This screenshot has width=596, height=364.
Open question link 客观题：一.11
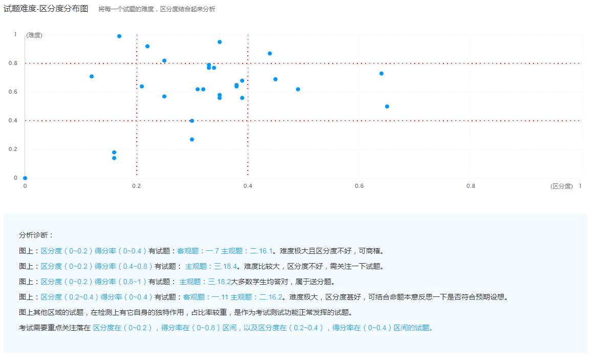tap(206, 297)
